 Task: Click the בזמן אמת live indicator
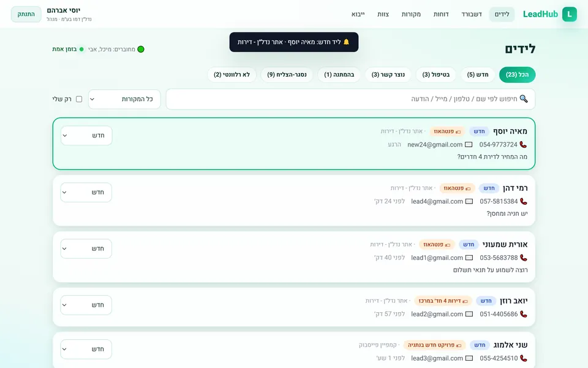tap(68, 49)
